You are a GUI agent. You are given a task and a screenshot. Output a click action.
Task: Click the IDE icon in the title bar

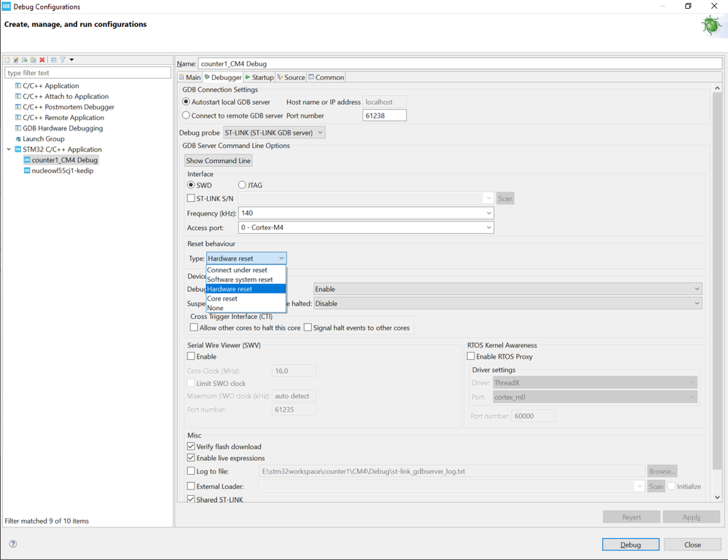(x=6, y=6)
